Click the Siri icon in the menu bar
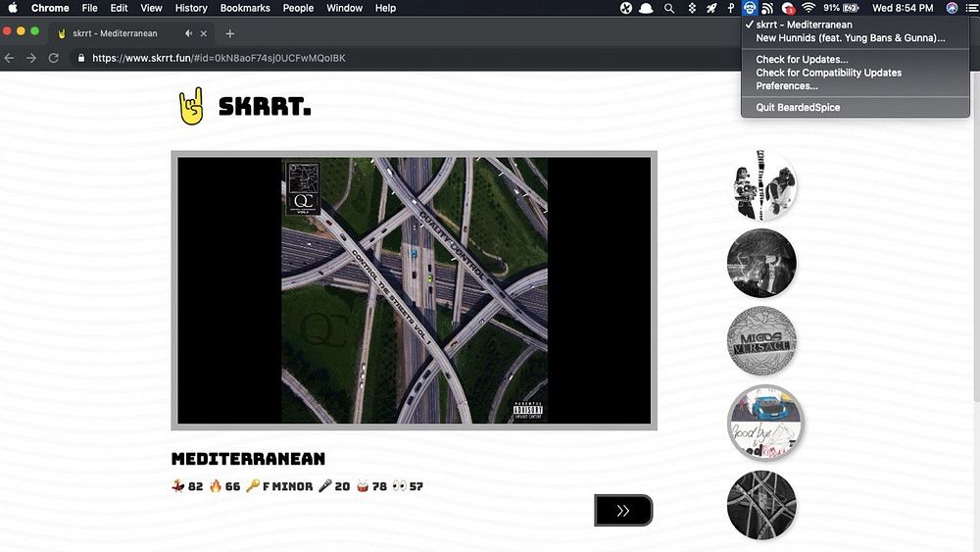 [952, 8]
